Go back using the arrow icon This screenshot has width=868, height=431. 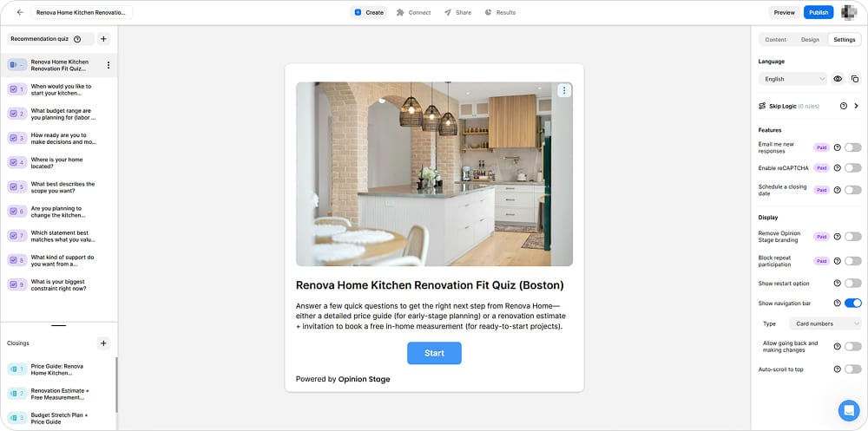pyautogui.click(x=20, y=12)
